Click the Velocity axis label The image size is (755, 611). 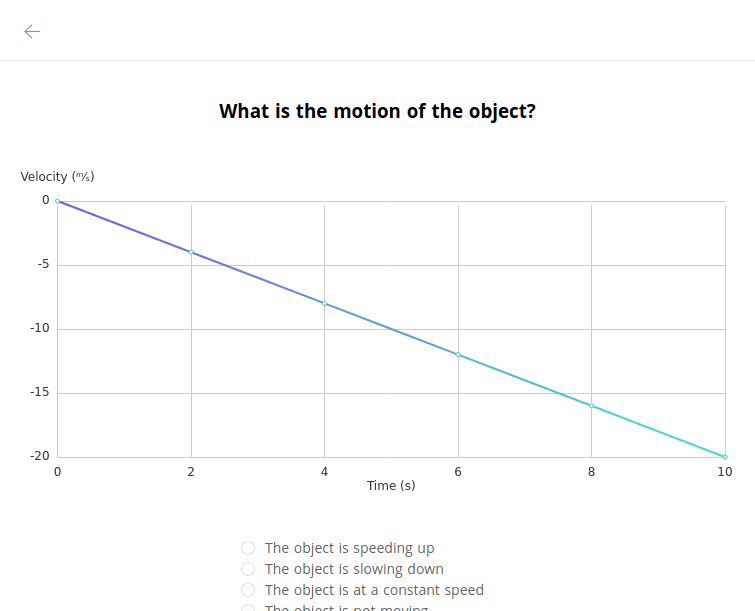point(57,177)
